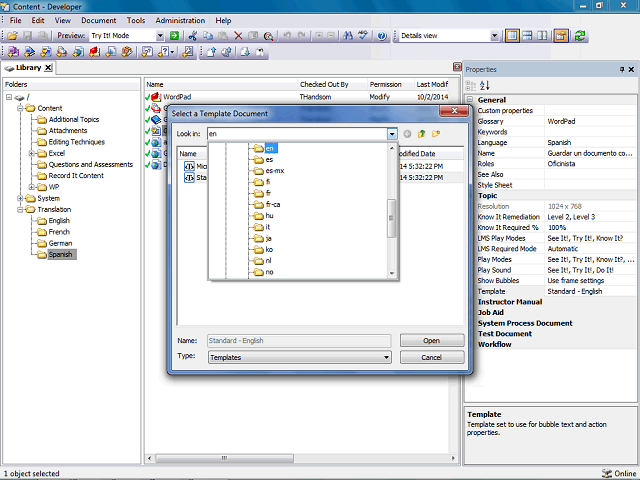Click the red X Delete icon
Screen dimensions: 640x480
238,36
